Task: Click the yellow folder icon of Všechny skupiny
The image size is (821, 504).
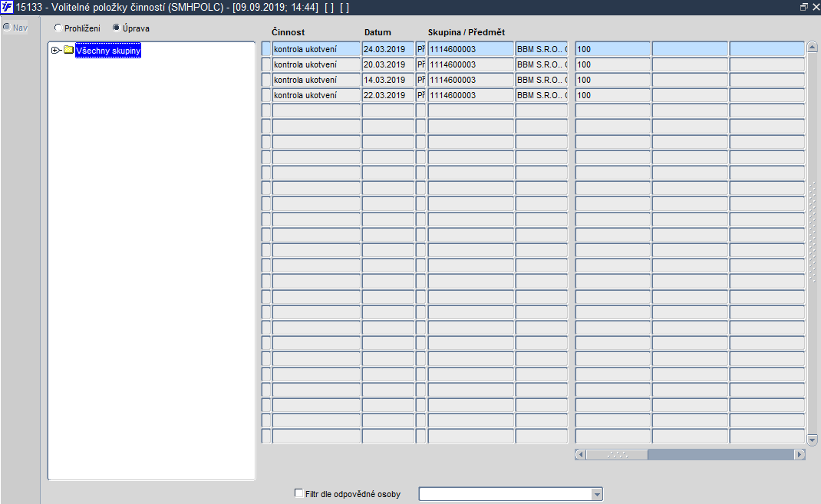Action: [68, 50]
